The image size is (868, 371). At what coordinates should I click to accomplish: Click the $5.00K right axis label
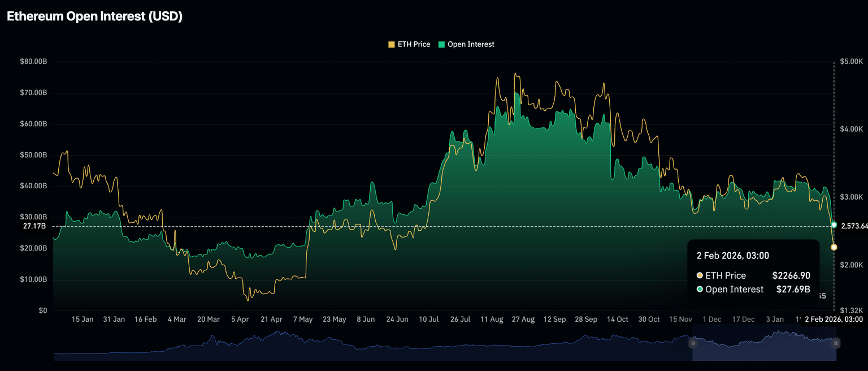(852, 61)
